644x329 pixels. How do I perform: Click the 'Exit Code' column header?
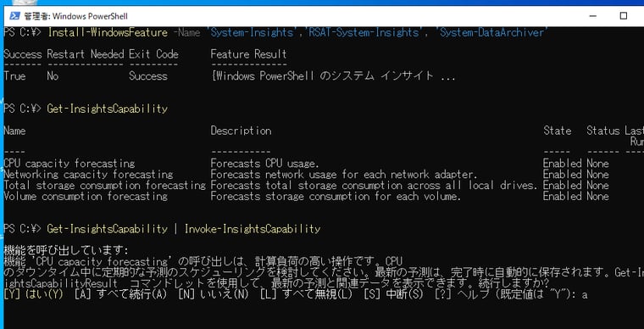(x=153, y=54)
